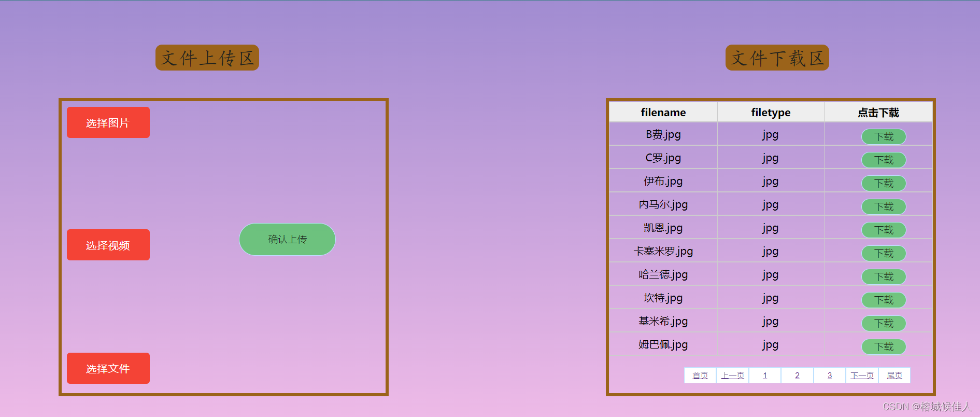980x417 pixels.
Task: Download B费.jpg with its 下载 button
Action: click(x=884, y=136)
